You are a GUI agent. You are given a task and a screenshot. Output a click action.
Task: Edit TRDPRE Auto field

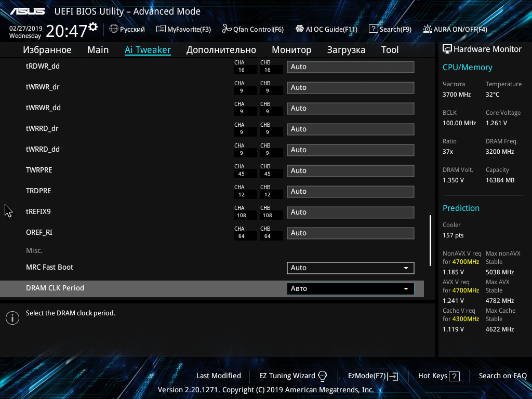351,191
